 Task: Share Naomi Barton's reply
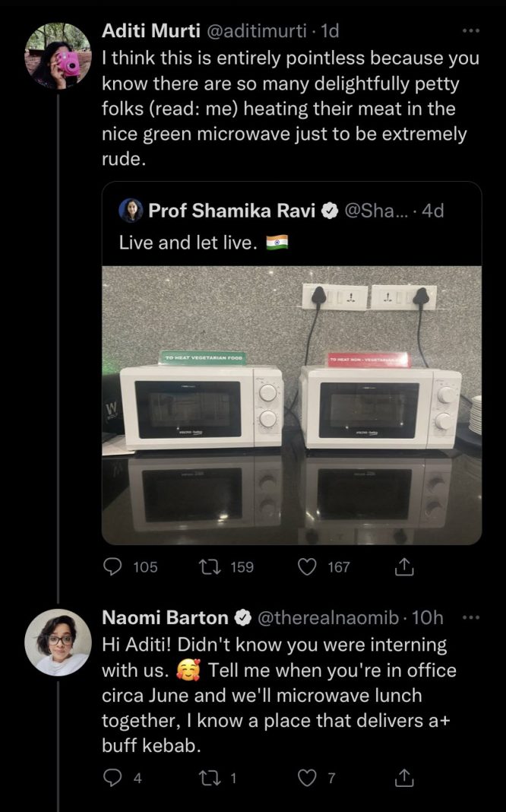point(405,777)
